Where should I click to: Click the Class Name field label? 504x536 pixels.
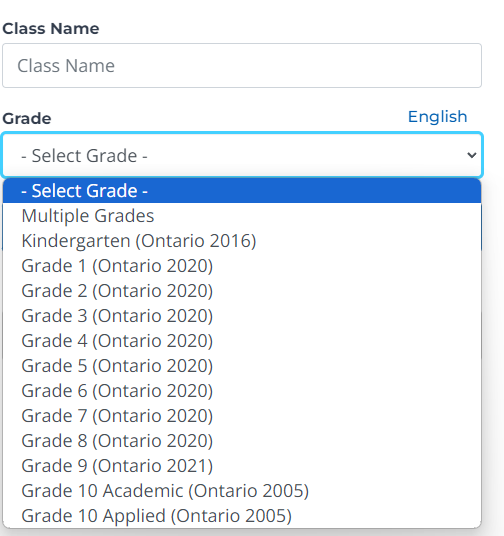pyautogui.click(x=51, y=28)
